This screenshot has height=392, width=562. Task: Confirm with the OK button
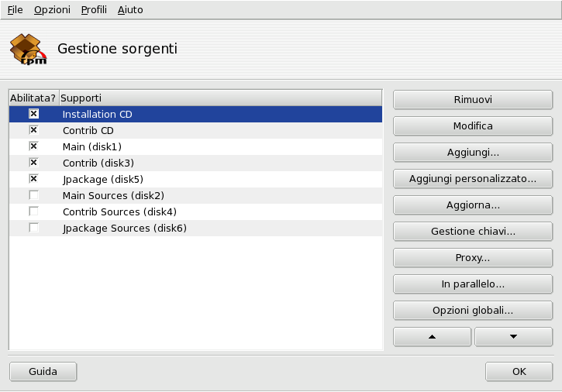pos(519,372)
